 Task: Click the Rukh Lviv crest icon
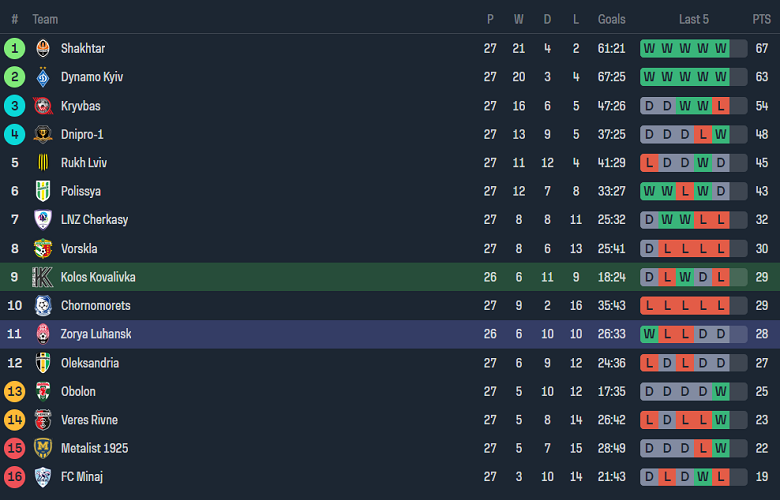point(43,163)
